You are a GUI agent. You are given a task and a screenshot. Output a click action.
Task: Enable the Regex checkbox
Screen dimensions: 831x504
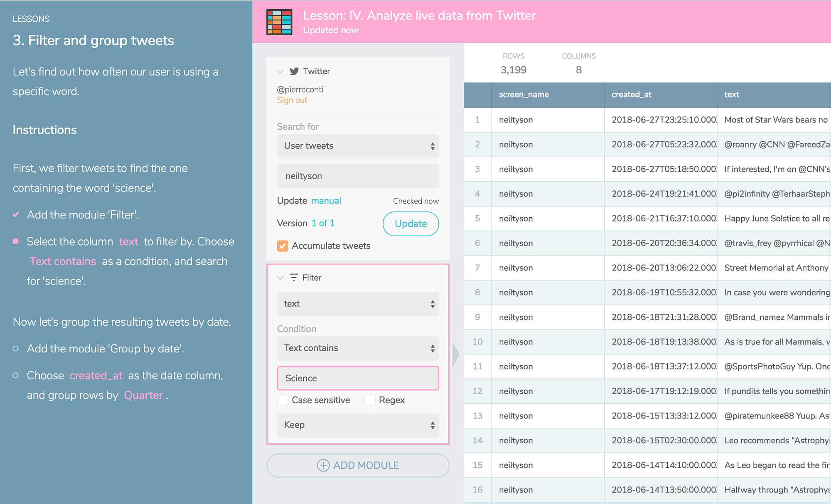pyautogui.click(x=370, y=400)
